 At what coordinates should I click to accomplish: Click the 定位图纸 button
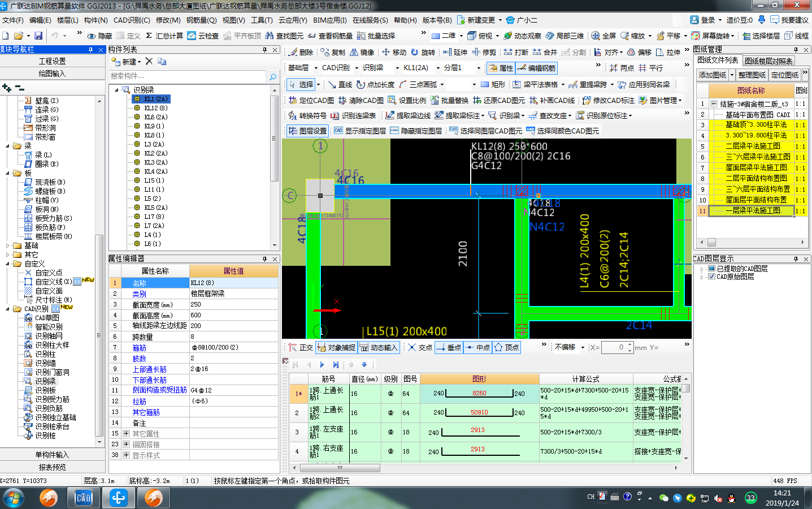[785, 75]
